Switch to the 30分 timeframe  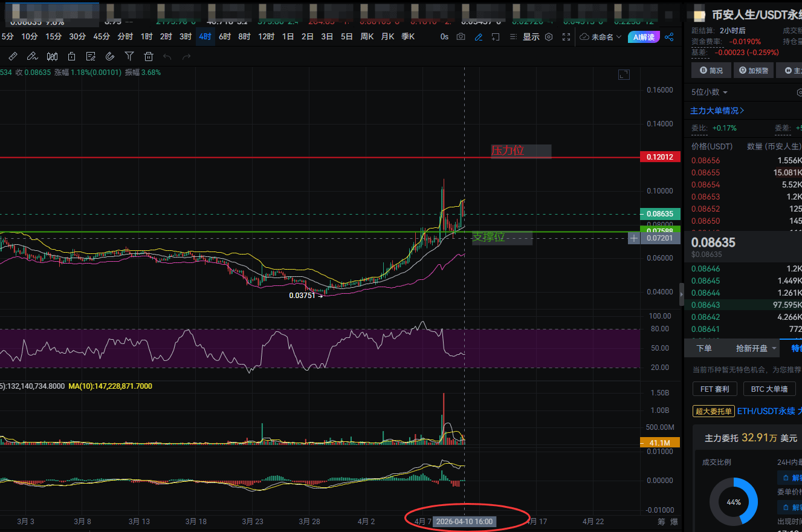[x=77, y=36]
